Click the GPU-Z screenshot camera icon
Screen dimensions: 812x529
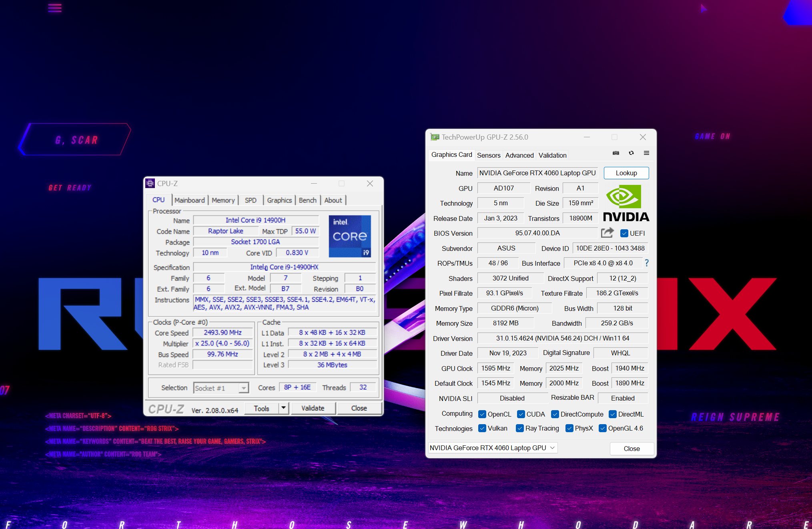616,153
